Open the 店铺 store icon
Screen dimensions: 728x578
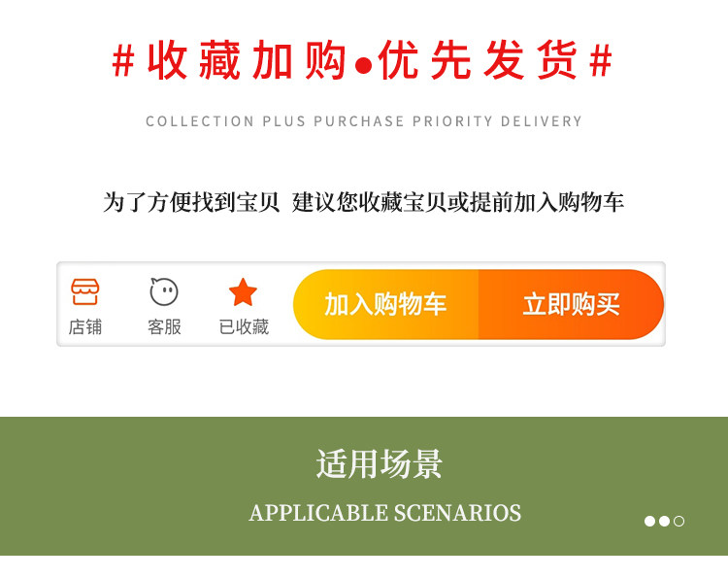click(x=84, y=291)
